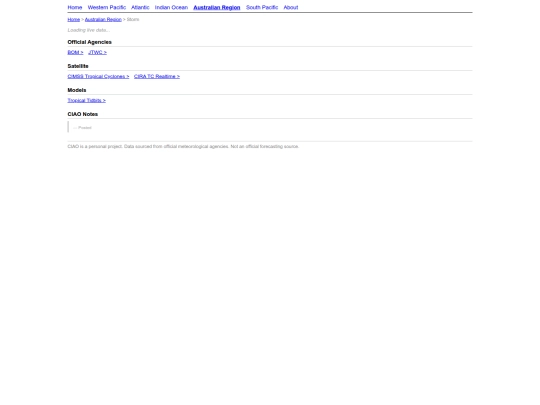Open CIRA TC Realtime link

point(157,76)
